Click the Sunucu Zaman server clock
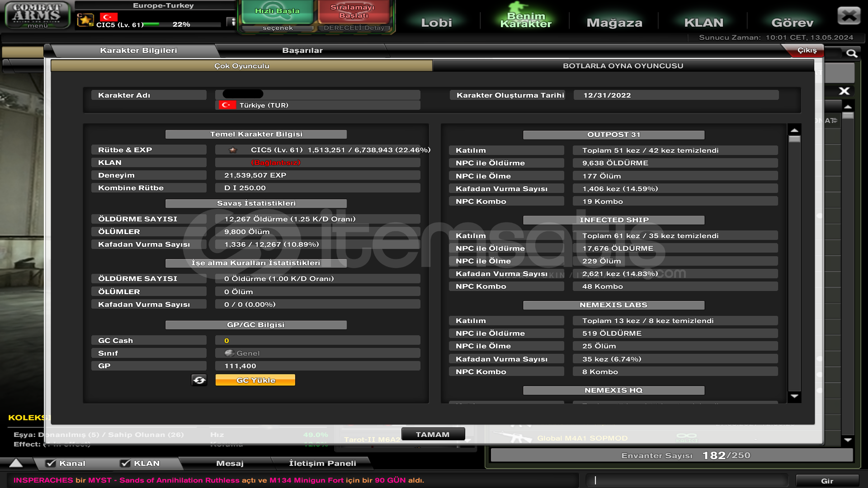Screen dimensions: 868x488 pyautogui.click(x=776, y=38)
